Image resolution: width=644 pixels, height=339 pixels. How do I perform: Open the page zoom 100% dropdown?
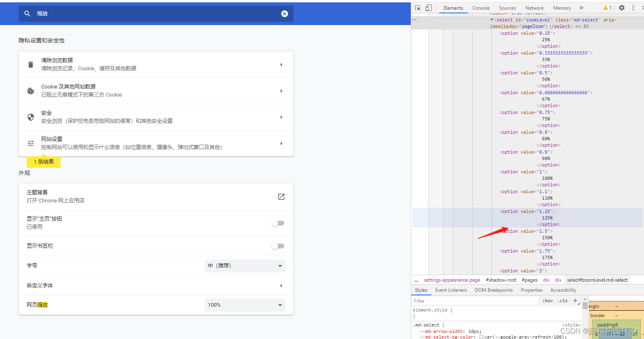[245, 305]
